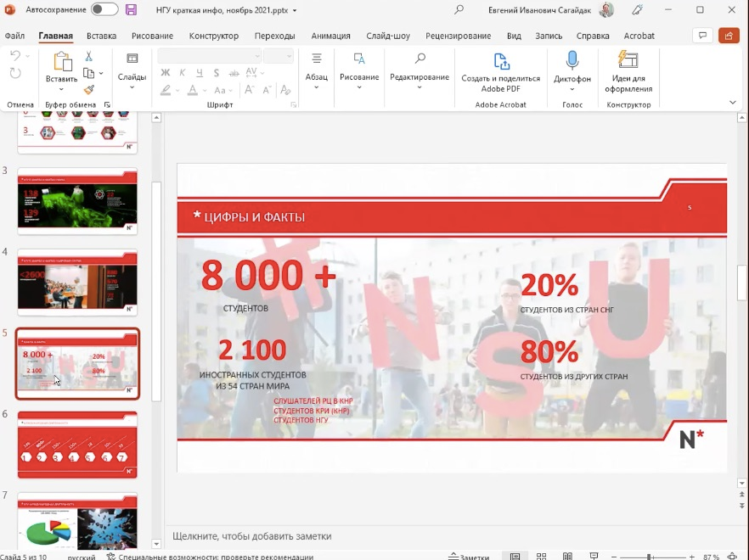Toggle the Autosave switch
749x560 pixels.
click(104, 9)
